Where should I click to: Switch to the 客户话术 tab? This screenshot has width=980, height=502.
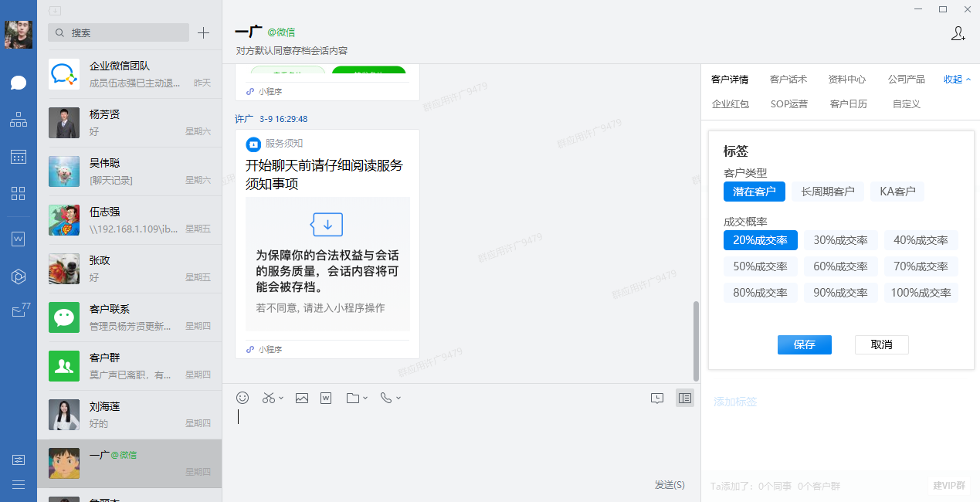click(788, 79)
